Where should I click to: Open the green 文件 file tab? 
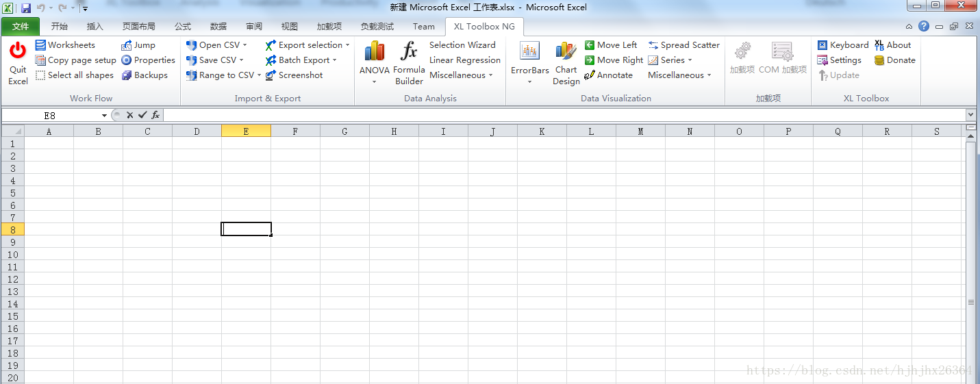click(21, 26)
